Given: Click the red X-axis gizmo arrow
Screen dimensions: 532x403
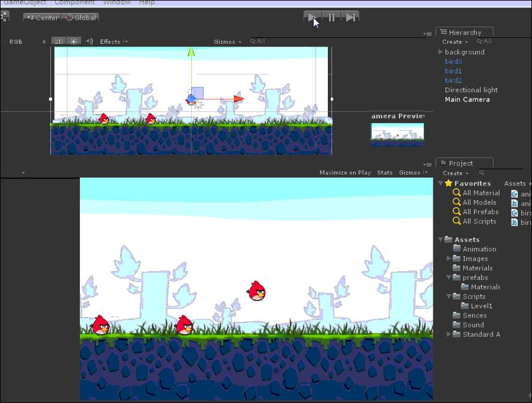Looking at the screenshot, I should point(239,99).
